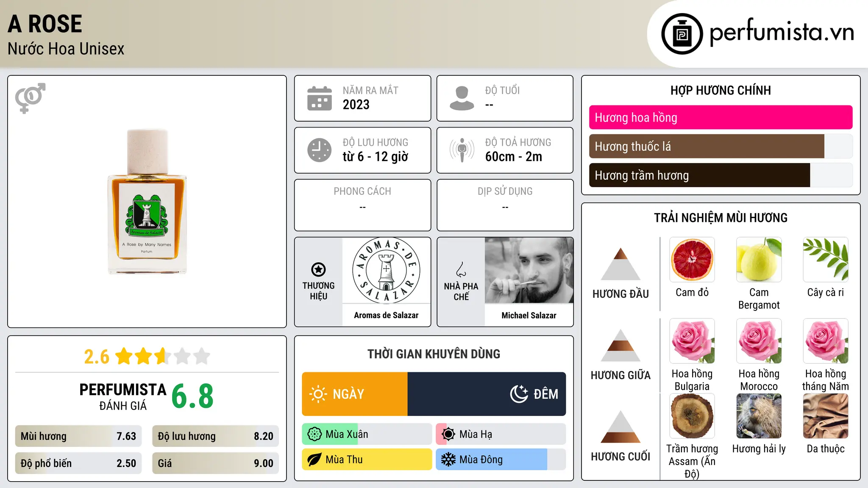Click the Hợp hương chính section heading
868x488 pixels.
(x=721, y=90)
